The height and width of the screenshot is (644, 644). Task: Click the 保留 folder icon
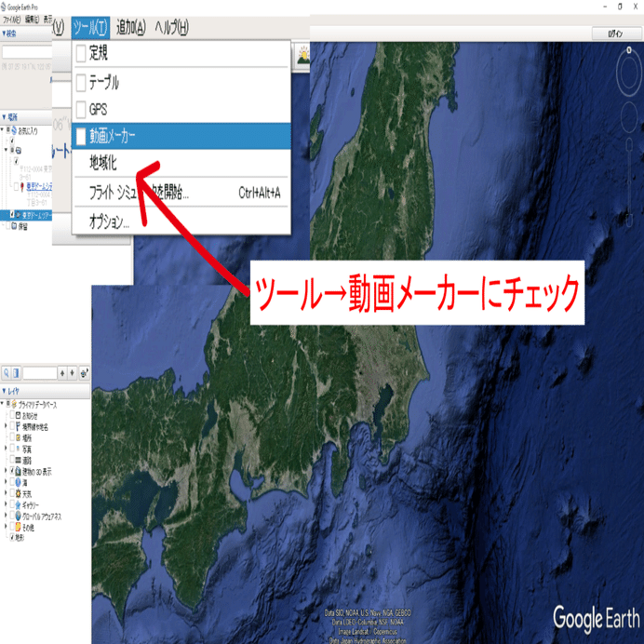click(14, 226)
